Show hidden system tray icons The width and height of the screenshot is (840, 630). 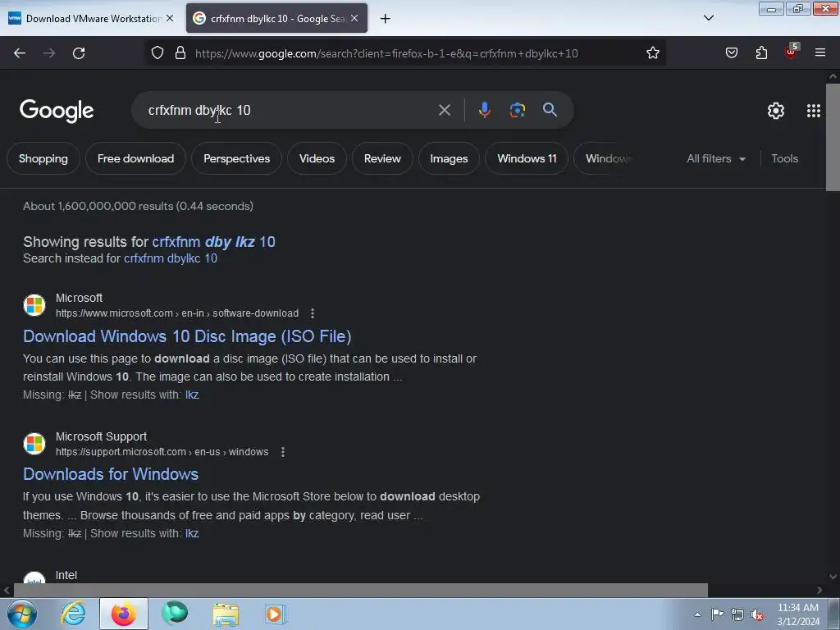click(x=697, y=614)
